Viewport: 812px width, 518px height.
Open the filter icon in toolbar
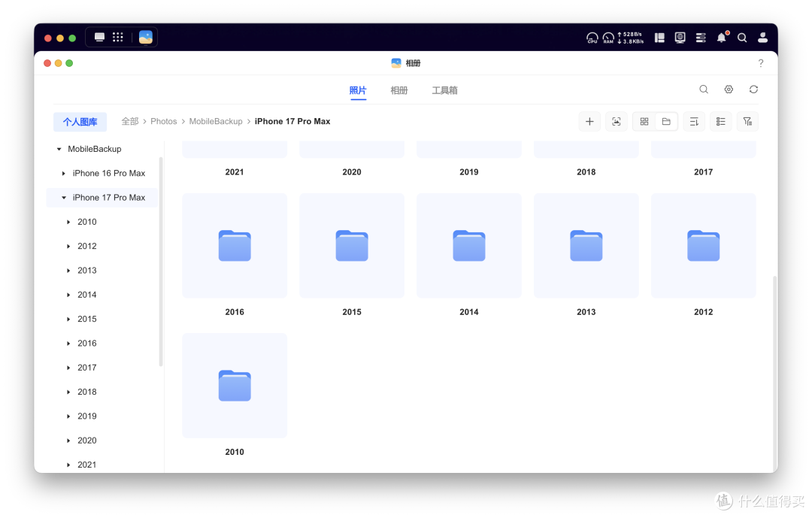[x=748, y=122]
